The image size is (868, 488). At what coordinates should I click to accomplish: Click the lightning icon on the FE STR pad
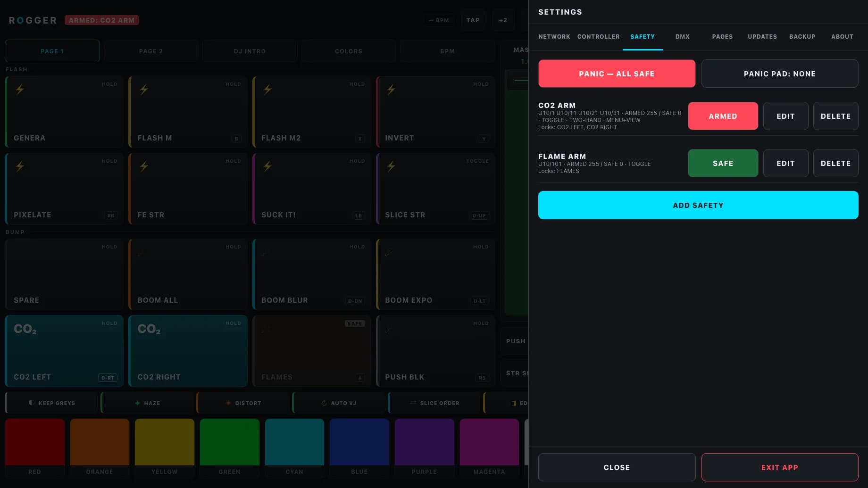(x=144, y=166)
